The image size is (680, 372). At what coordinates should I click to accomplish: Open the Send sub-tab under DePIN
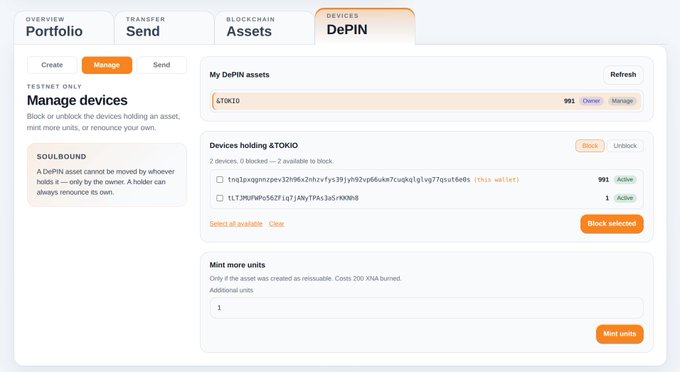161,65
